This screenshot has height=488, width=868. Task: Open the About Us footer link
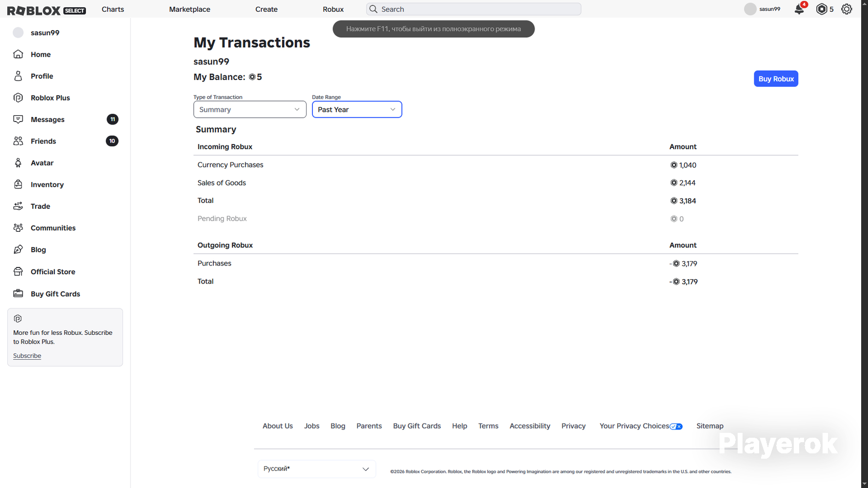coord(278,426)
